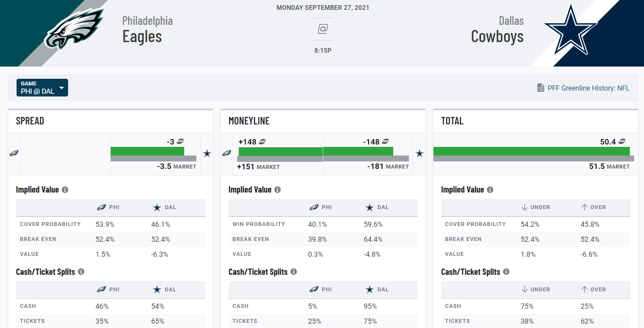Click info icon next to Spread Implied Value
644x328 pixels.
point(65,190)
